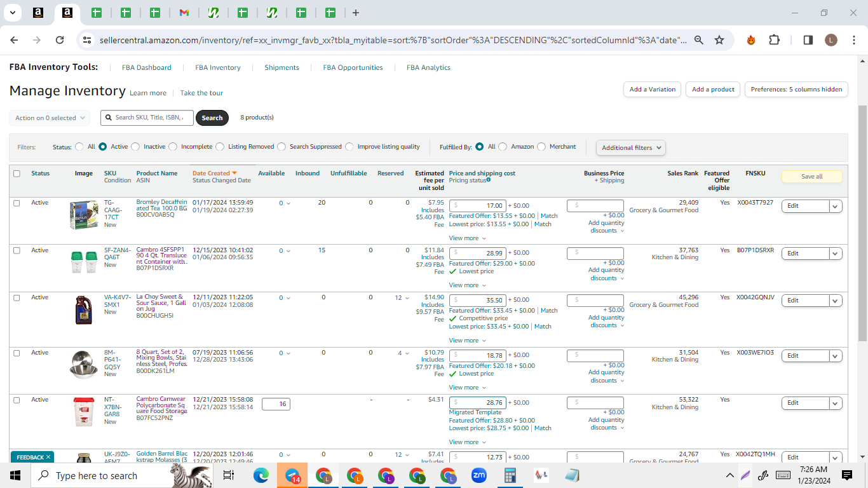Viewport: 868px width, 488px height.
Task: Open the FBA Dashboard tool
Action: pos(146,67)
